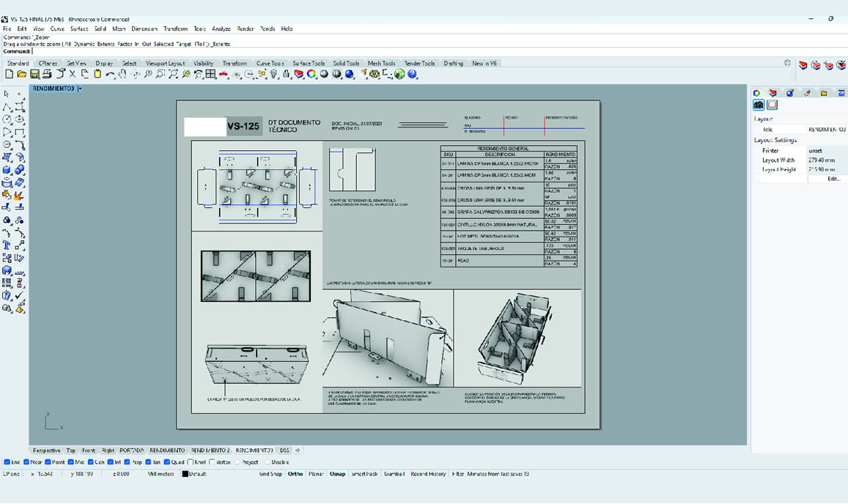Open the File menu
Image resolution: width=848 pixels, height=504 pixels.
[x=7, y=29]
